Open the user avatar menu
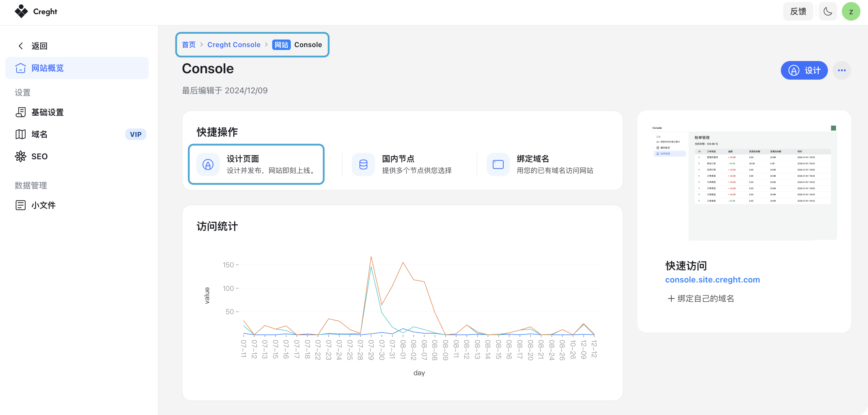Viewport: 868px width, 415px height. click(851, 11)
